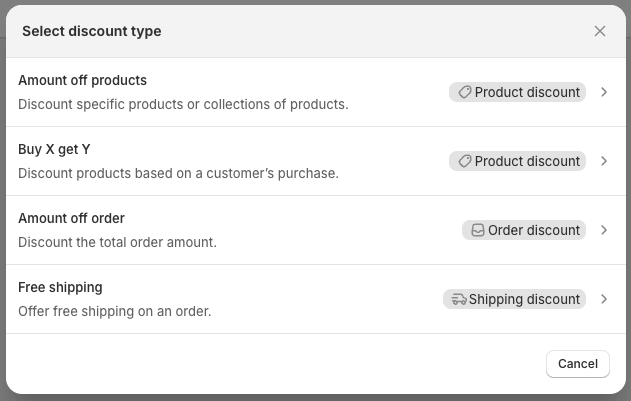This screenshot has width=631, height=401.
Task: Select the Amount off products title
Action: pos(82,80)
